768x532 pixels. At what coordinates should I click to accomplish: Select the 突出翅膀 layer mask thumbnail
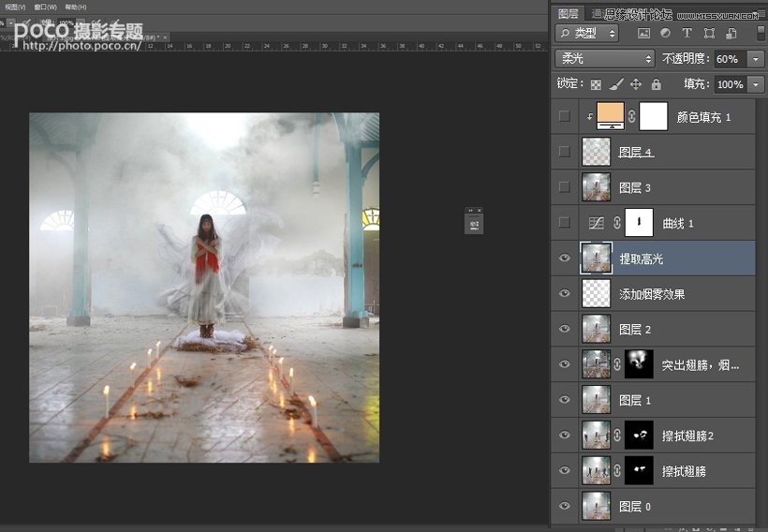[639, 364]
